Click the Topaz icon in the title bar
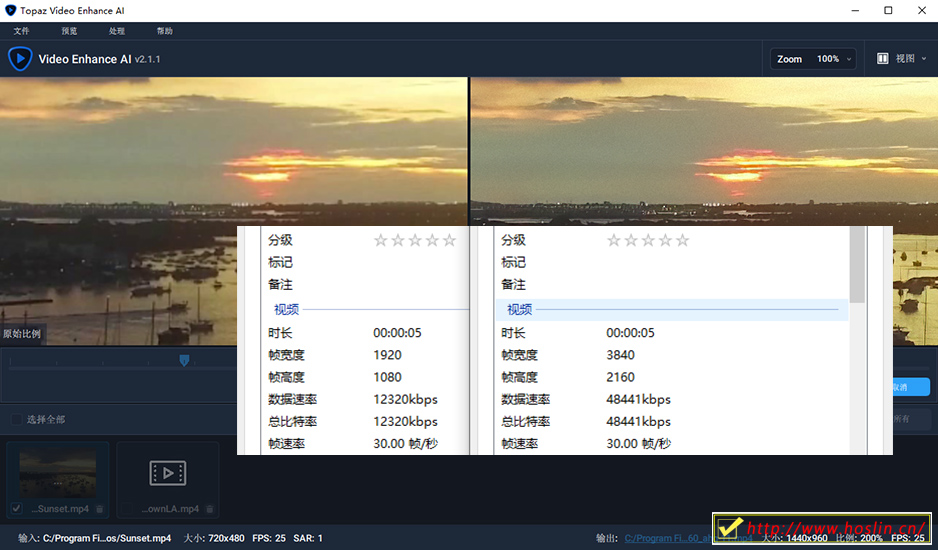938x550 pixels. pos(10,10)
